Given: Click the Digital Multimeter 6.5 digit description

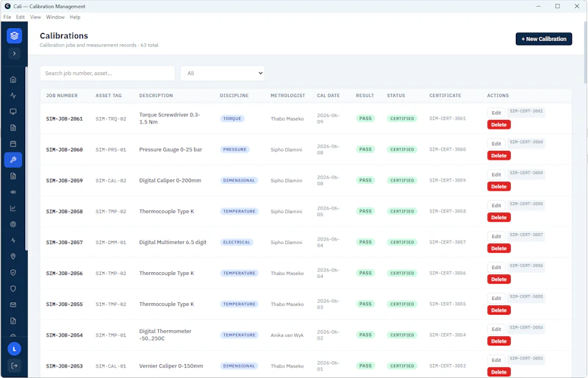Looking at the screenshot, I should click(x=173, y=243).
